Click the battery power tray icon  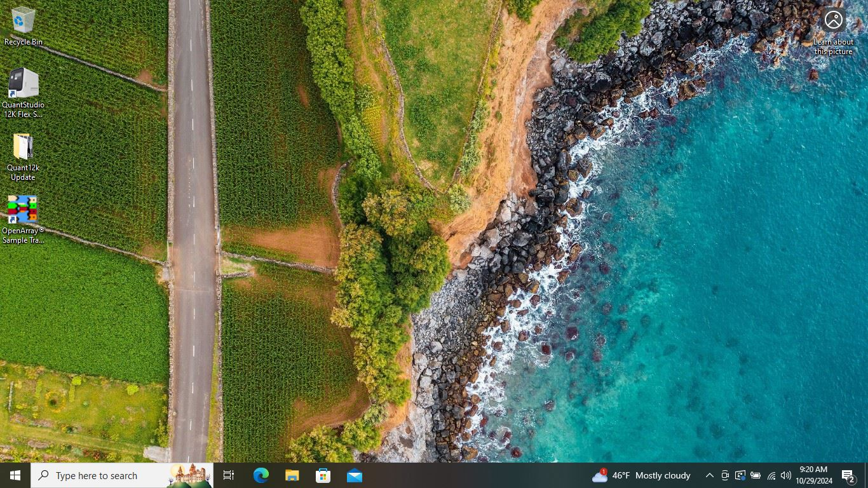pos(756,475)
